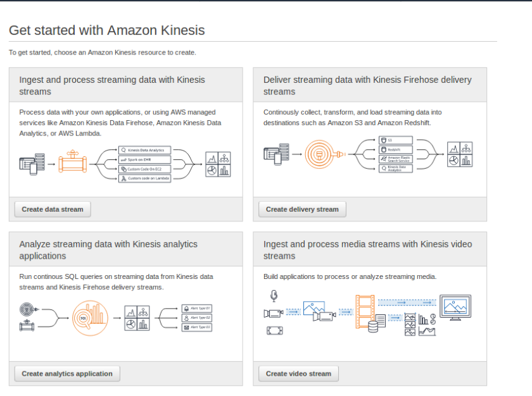The image size is (532, 396).
Task: Click the Amazon Elastic Search Service icon
Action: point(384,158)
